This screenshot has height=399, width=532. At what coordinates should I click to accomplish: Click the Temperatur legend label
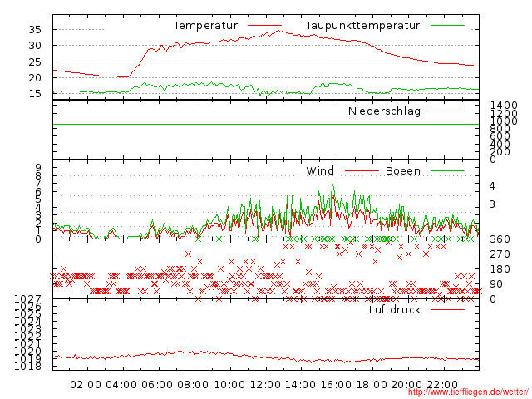(205, 26)
